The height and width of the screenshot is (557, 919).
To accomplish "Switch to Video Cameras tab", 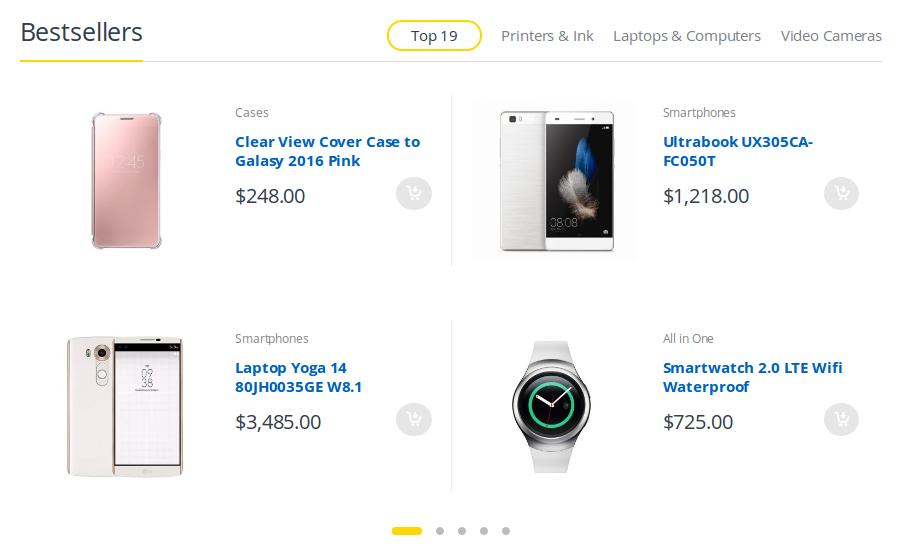I will pyautogui.click(x=831, y=36).
